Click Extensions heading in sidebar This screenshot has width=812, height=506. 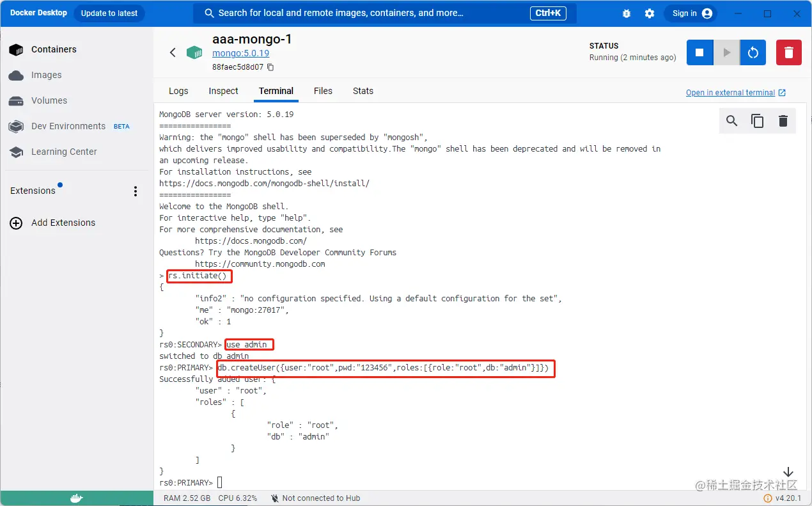pos(33,191)
